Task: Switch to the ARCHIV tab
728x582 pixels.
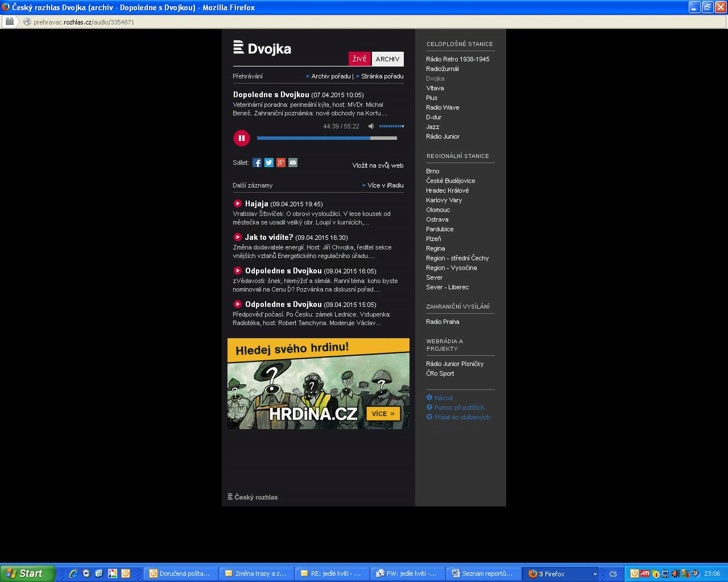Action: [x=387, y=59]
